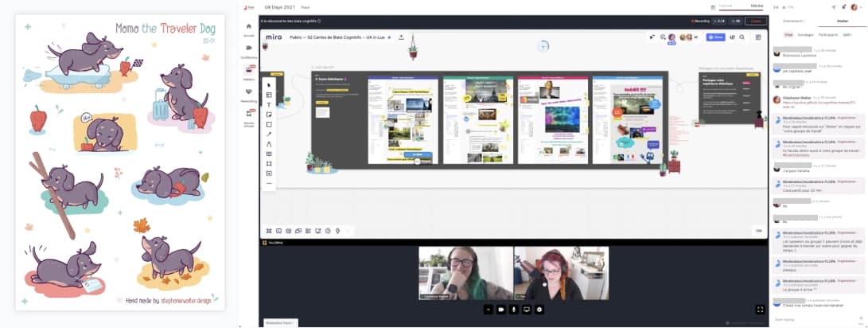Select the Miro sticky note tool

point(269,114)
